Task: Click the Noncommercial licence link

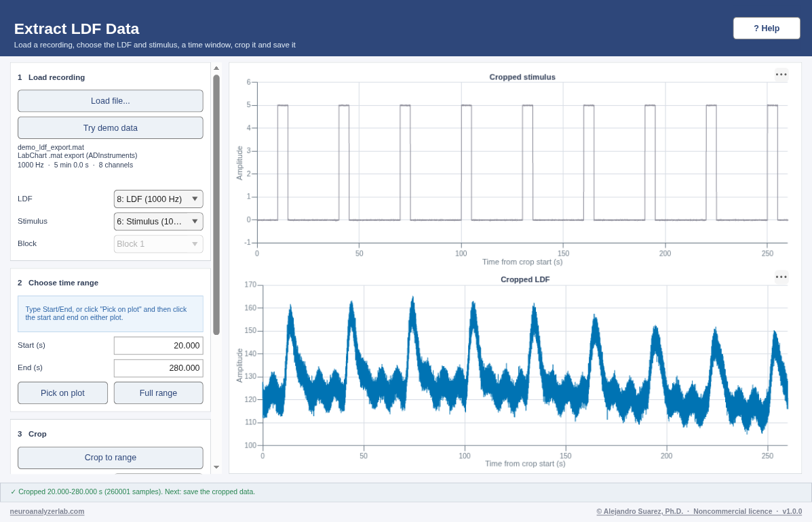Action: point(732,511)
